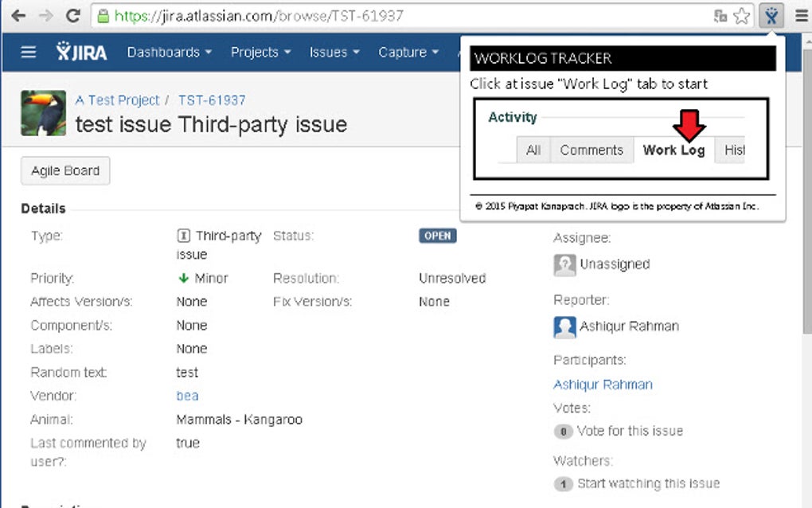812x508 pixels.
Task: Open the Issues dropdown menu
Action: pyautogui.click(x=334, y=53)
